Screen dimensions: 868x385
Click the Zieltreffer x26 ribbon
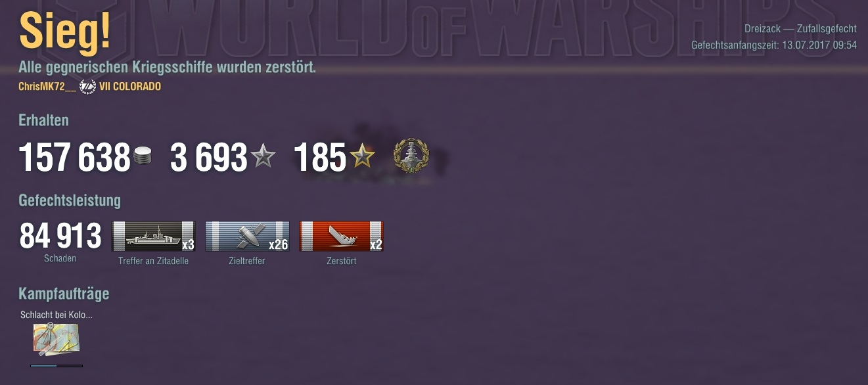pos(247,237)
